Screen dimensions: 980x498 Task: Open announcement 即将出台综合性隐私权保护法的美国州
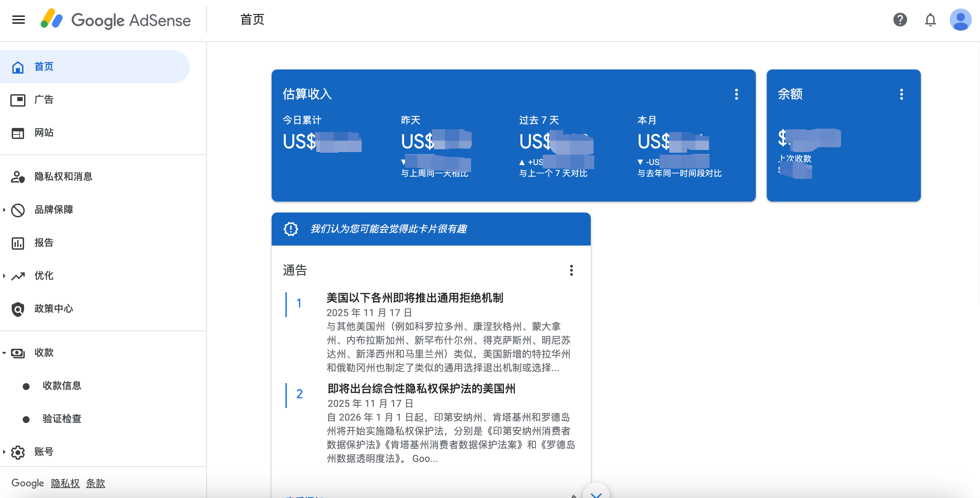(421, 389)
